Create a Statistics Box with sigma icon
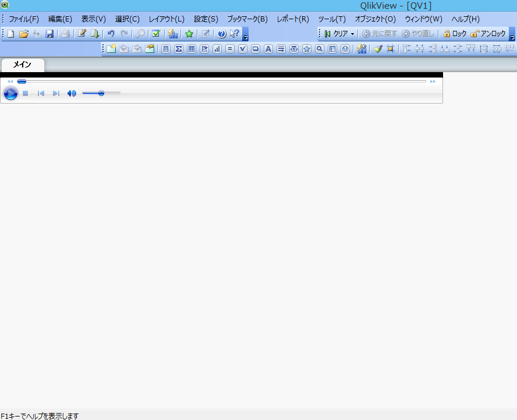Image resolution: width=517 pixels, height=420 pixels. (x=179, y=49)
